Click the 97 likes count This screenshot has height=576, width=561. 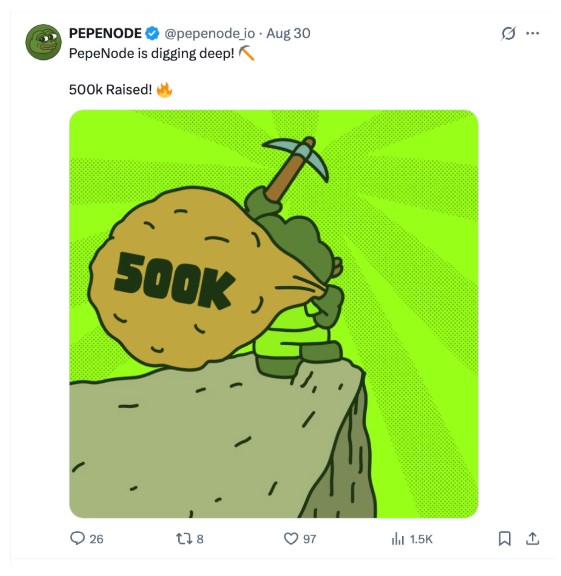pyautogui.click(x=309, y=539)
